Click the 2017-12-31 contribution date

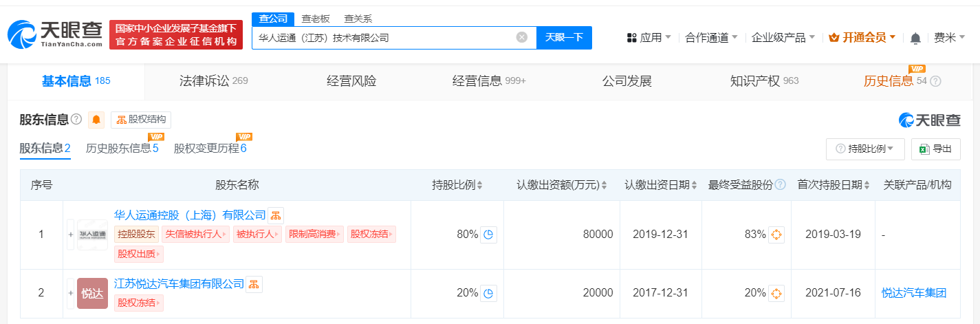[x=661, y=293]
